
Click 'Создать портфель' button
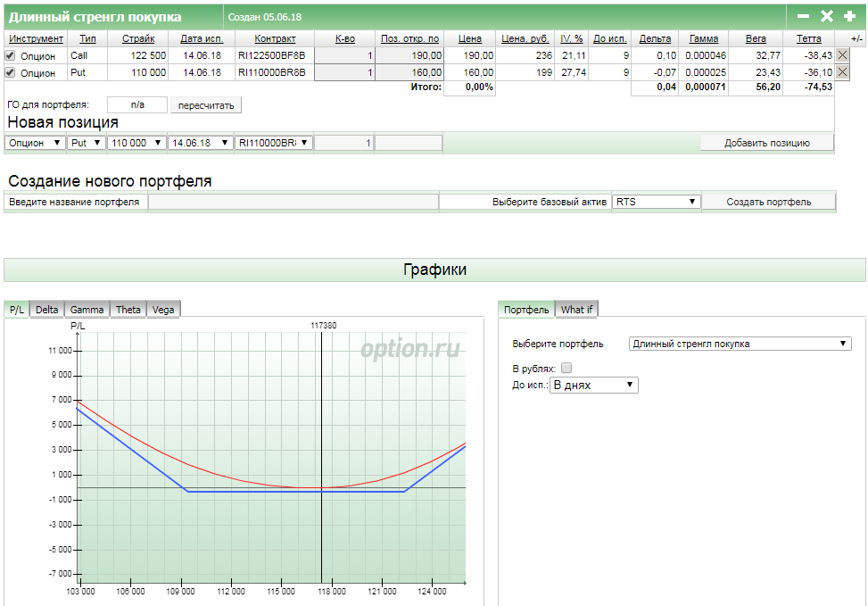point(768,202)
